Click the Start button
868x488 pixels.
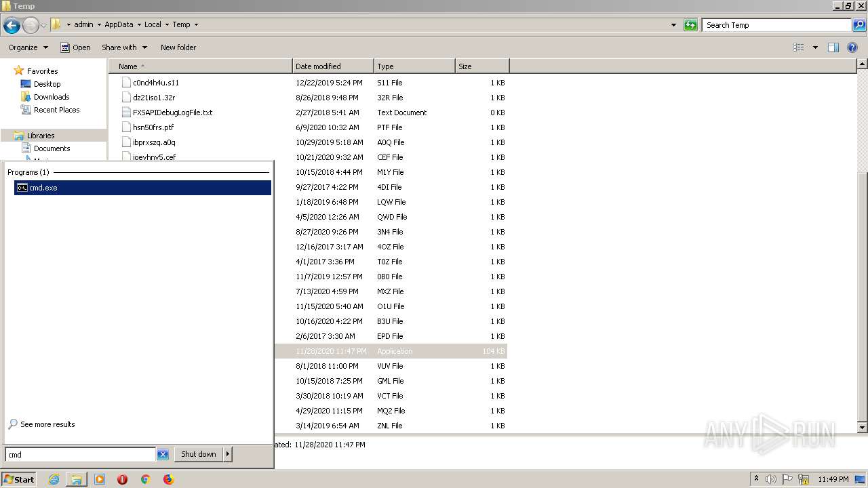(x=19, y=479)
